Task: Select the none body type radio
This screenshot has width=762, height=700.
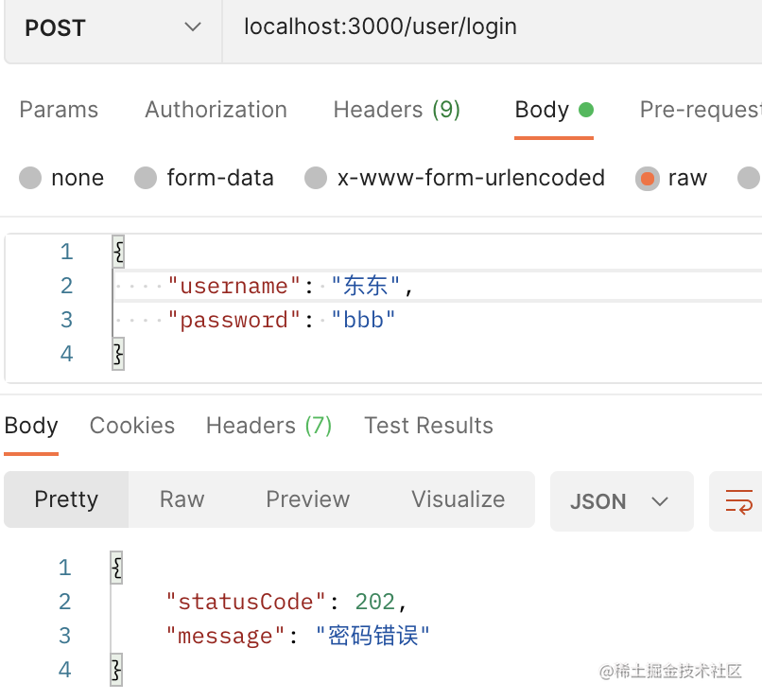Action: [x=31, y=178]
